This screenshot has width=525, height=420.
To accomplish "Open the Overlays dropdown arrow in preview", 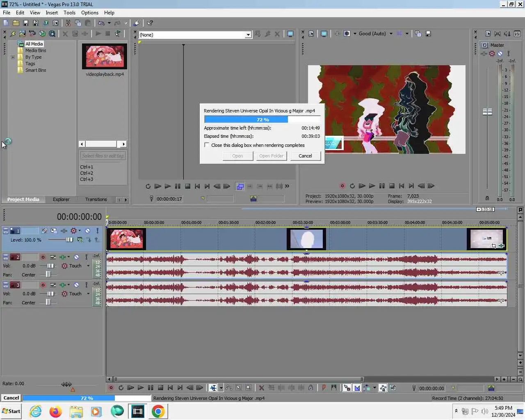I will click(407, 34).
